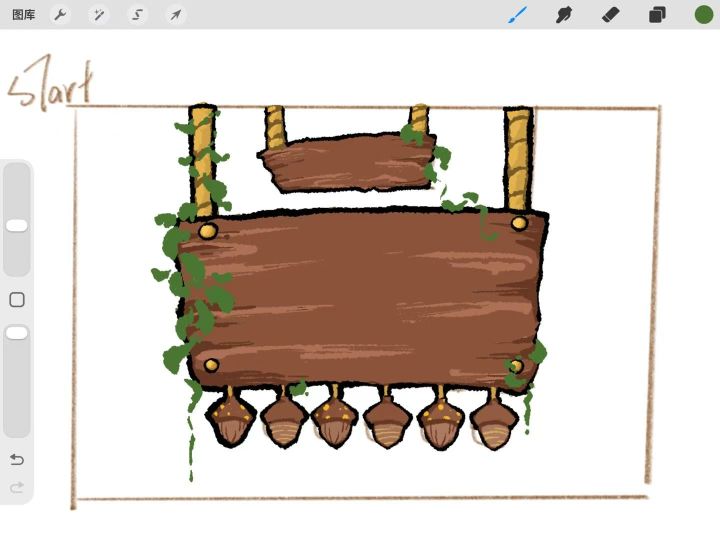This screenshot has height=540, width=720.
Task: Click the brush opacity slider handle
Action: pyautogui.click(x=17, y=333)
